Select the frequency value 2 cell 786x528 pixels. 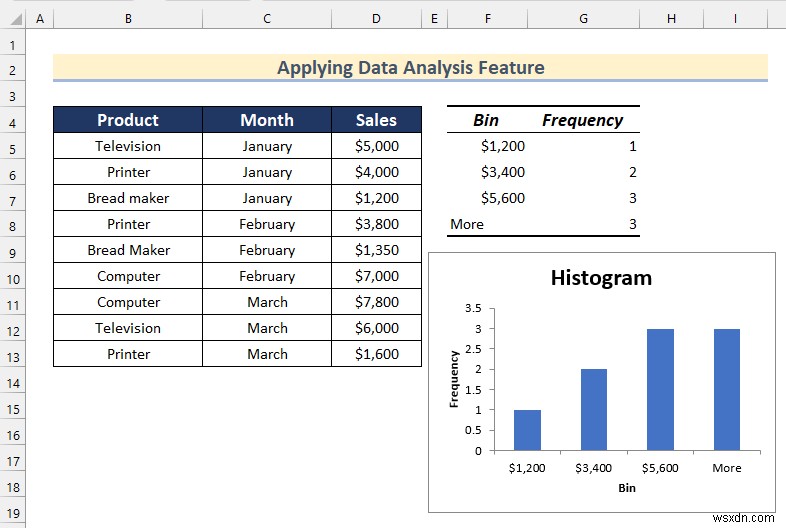[583, 172]
